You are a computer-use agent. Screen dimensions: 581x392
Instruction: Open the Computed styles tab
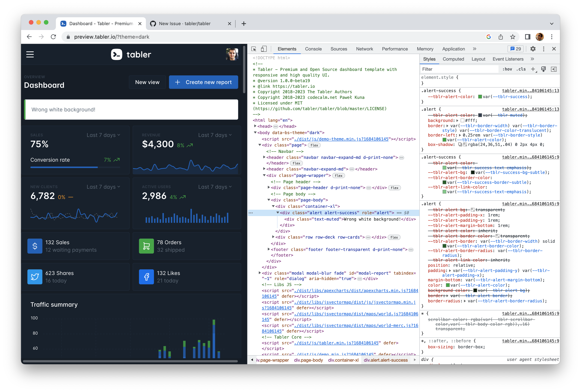coord(453,59)
